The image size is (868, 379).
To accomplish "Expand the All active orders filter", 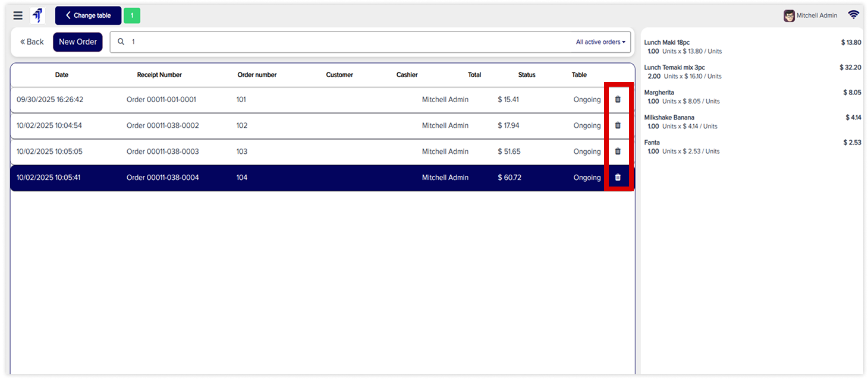I will tap(600, 42).
